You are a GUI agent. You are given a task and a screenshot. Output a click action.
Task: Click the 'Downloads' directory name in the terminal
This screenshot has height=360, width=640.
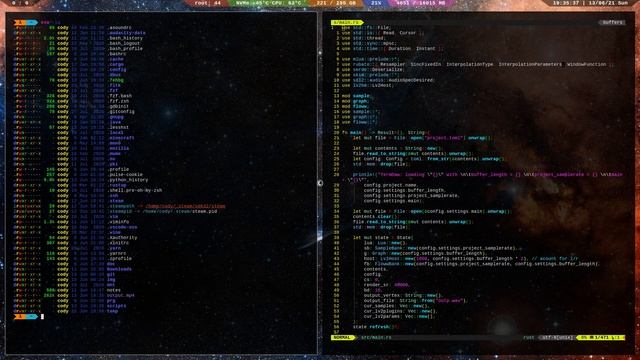coord(120,269)
